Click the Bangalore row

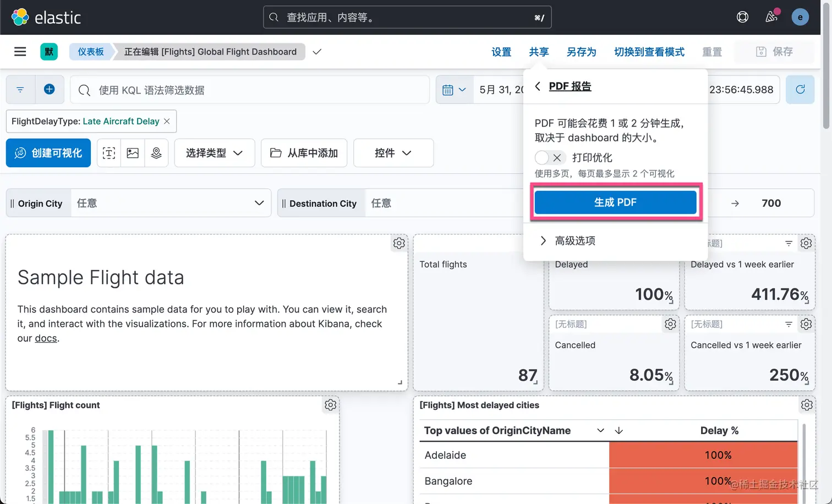[609, 481]
